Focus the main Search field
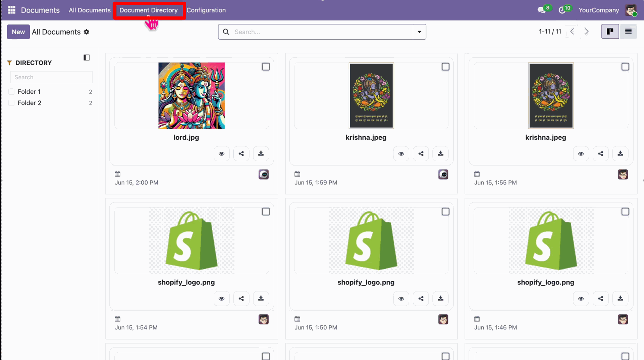This screenshot has width=644, height=360. coord(322,32)
